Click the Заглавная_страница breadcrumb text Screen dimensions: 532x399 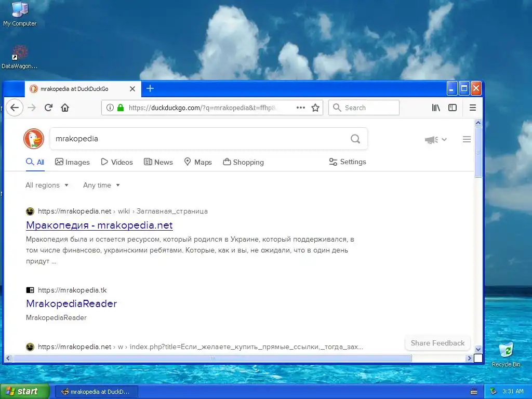tap(172, 211)
